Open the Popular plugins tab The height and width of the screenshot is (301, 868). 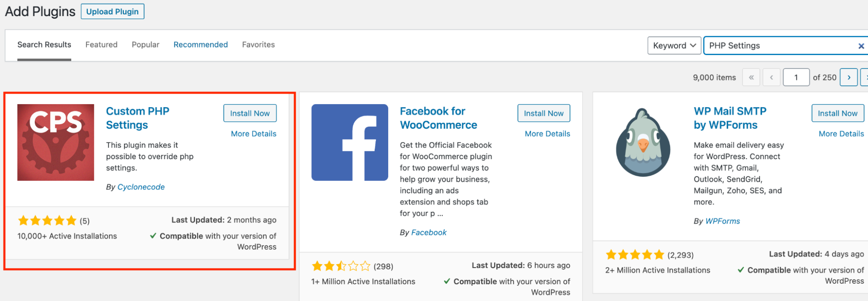point(145,45)
